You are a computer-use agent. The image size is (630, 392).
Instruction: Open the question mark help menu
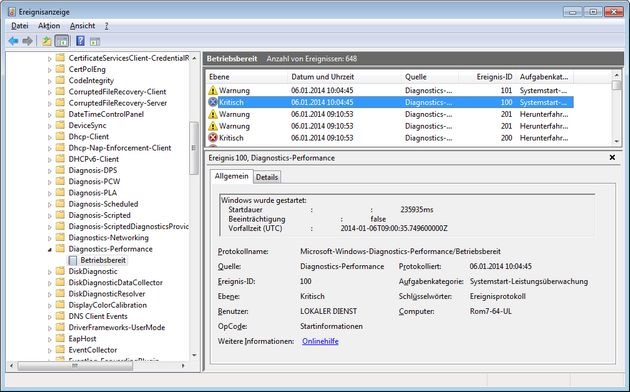pos(106,26)
